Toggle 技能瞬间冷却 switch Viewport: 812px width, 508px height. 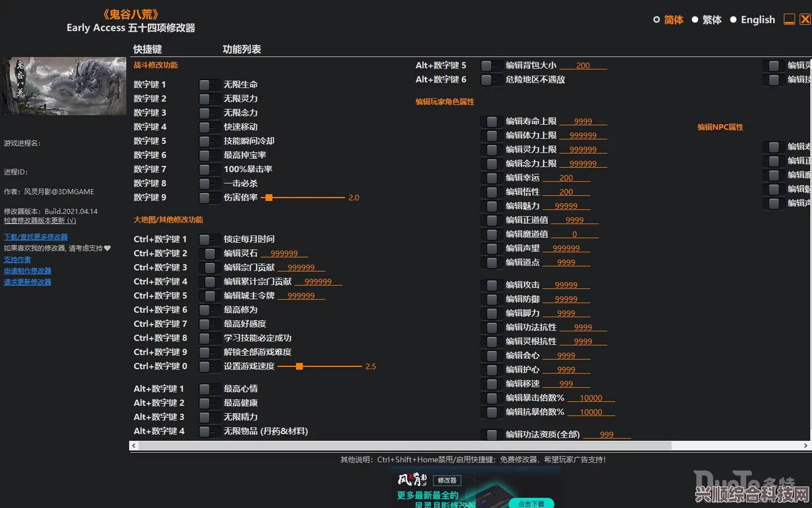(x=209, y=141)
